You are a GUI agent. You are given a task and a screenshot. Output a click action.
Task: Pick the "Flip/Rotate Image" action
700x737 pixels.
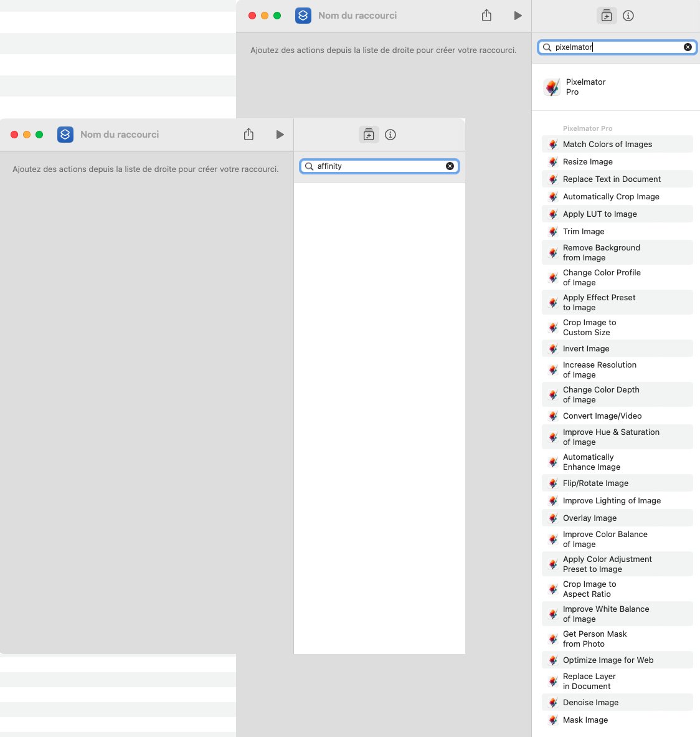pyautogui.click(x=617, y=483)
